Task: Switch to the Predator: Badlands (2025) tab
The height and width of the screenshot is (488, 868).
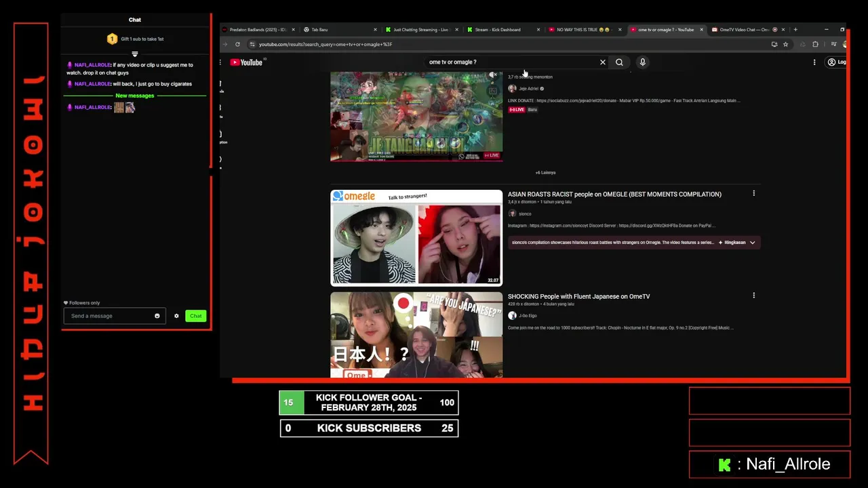Action: coord(259,30)
